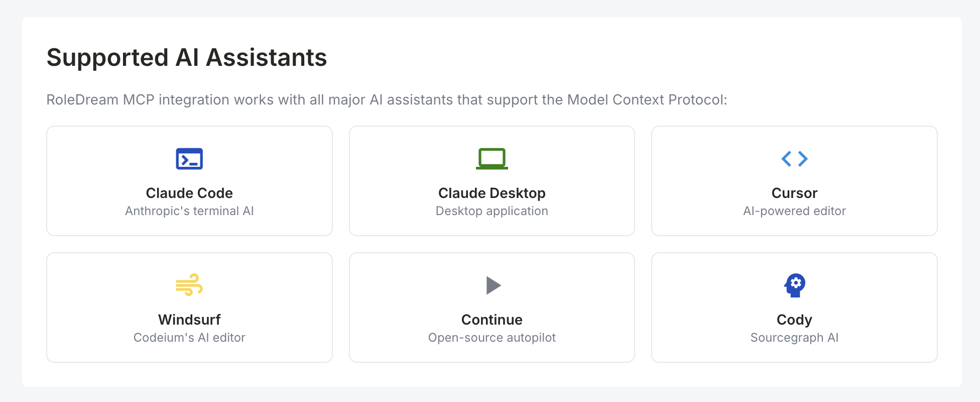This screenshot has height=402, width=980.
Task: Click the blue angle-brackets icon above Cursor
Action: coord(794,159)
